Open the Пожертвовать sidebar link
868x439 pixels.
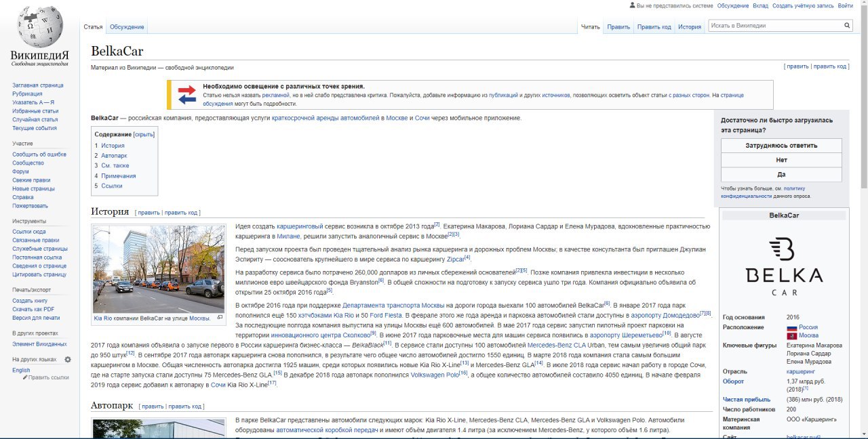(30, 206)
